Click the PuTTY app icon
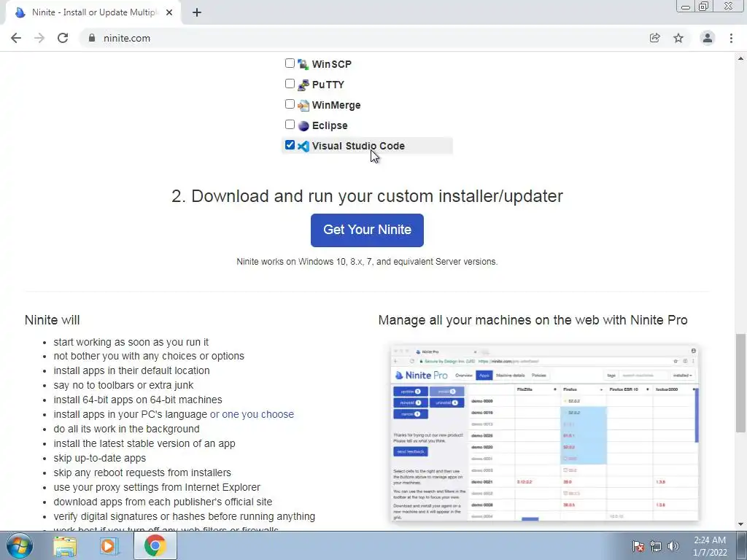Screen dimensions: 747x560 (x=303, y=85)
